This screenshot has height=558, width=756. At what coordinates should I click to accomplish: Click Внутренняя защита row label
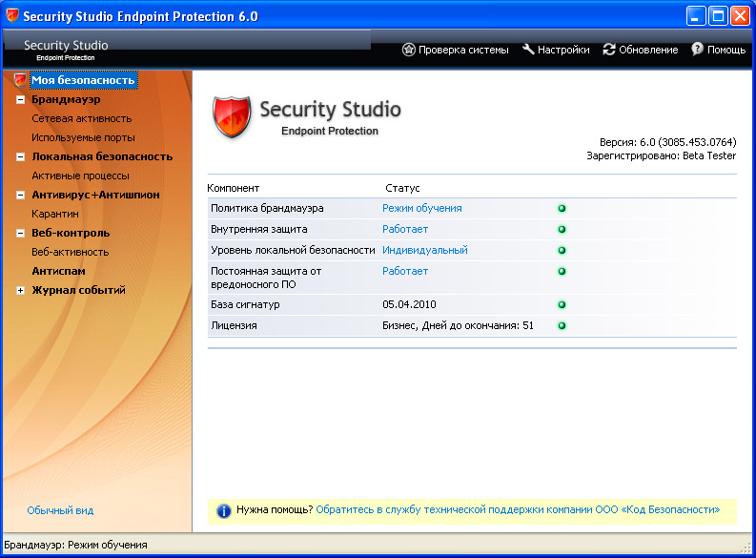tap(259, 229)
